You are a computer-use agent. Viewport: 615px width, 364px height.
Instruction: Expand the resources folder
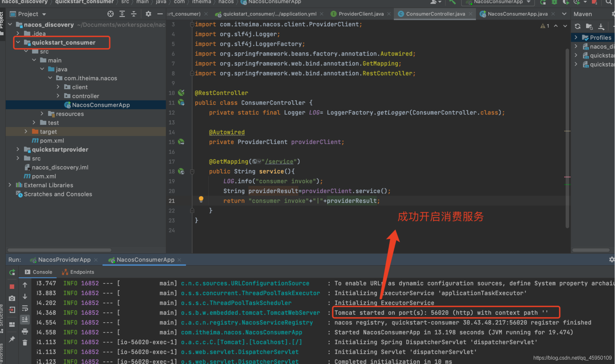[x=42, y=114]
